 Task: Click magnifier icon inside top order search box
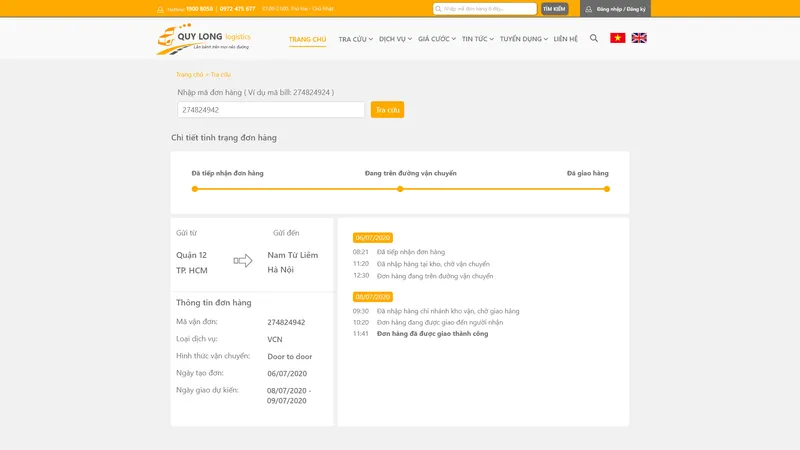[438, 9]
